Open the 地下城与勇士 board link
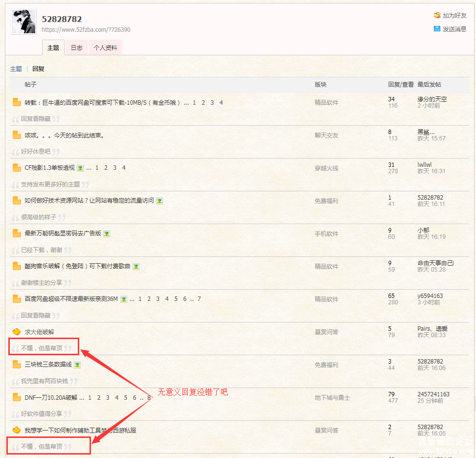 click(332, 398)
